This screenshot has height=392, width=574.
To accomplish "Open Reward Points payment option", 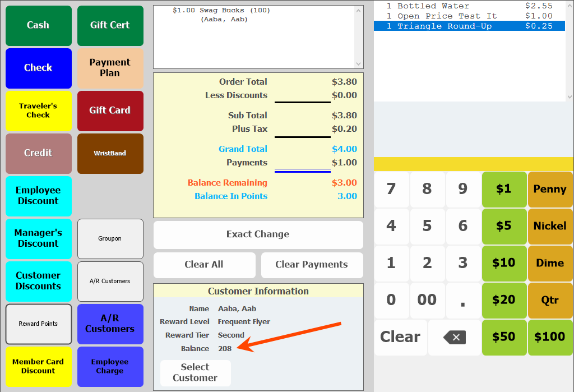I will point(38,324).
